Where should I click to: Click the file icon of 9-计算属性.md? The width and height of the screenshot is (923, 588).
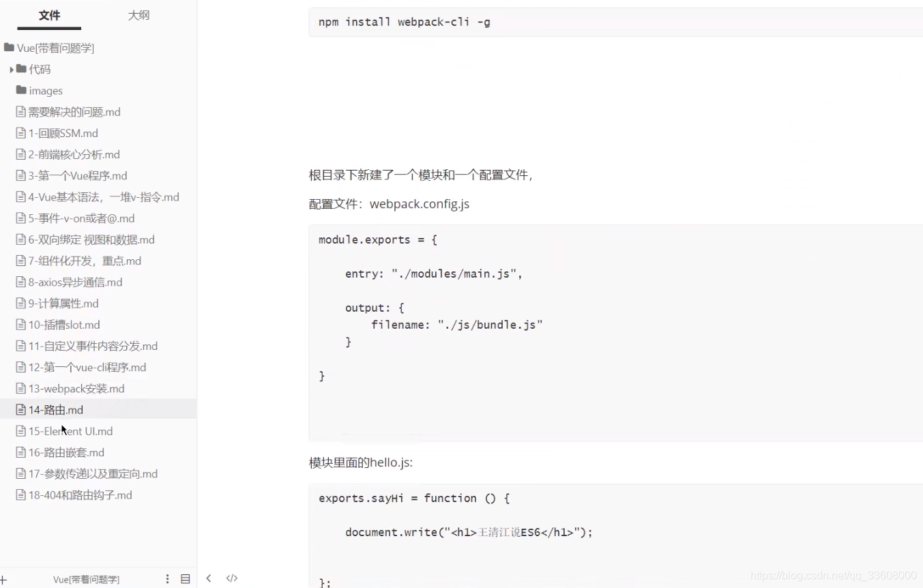tap(21, 304)
